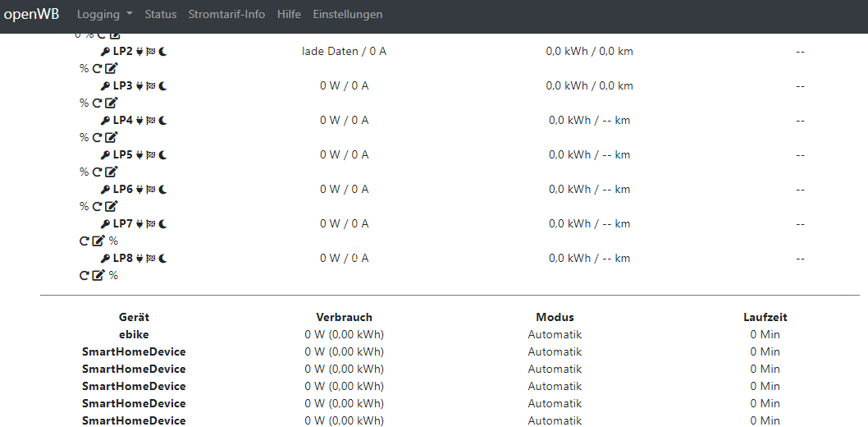Image resolution: width=868 pixels, height=427 pixels.
Task: Click the ebike row's Automatik mode
Action: pos(555,334)
